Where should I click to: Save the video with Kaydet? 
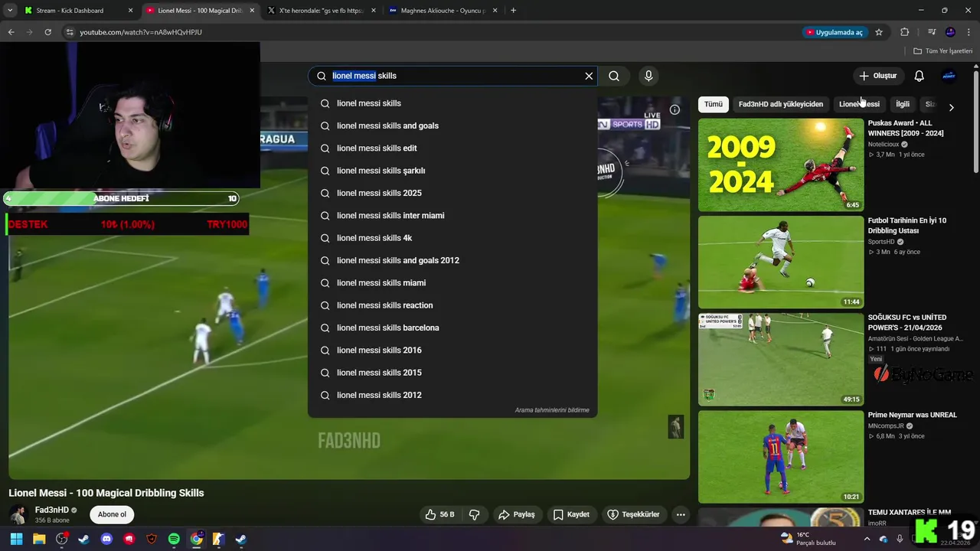click(571, 514)
